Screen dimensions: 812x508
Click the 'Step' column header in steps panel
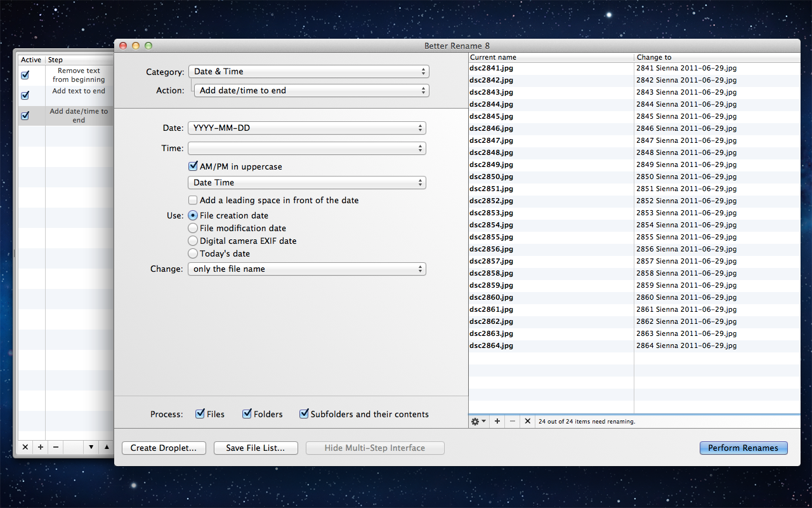click(x=79, y=60)
